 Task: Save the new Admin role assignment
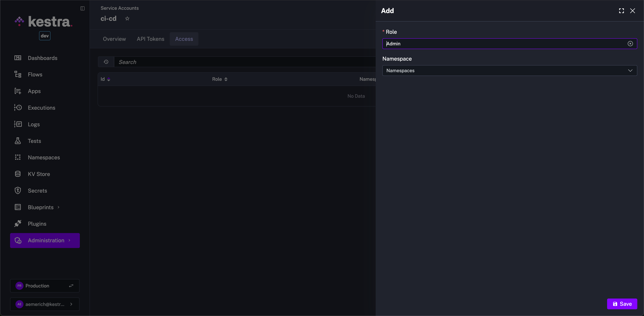[x=622, y=304]
